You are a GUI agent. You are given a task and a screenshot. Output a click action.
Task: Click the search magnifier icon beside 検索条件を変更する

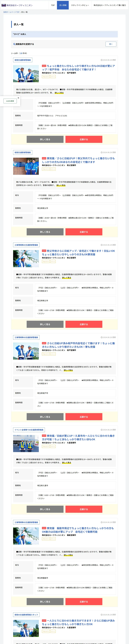[14, 44]
